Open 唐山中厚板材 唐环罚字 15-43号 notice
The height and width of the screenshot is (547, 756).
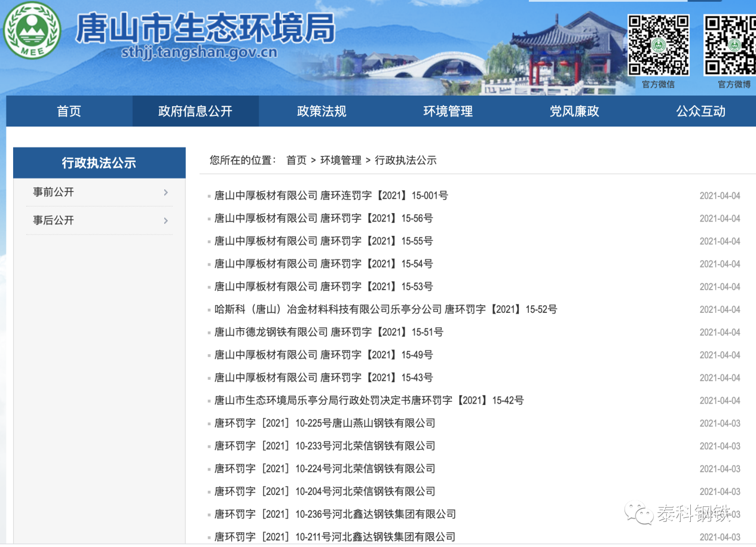pos(323,377)
